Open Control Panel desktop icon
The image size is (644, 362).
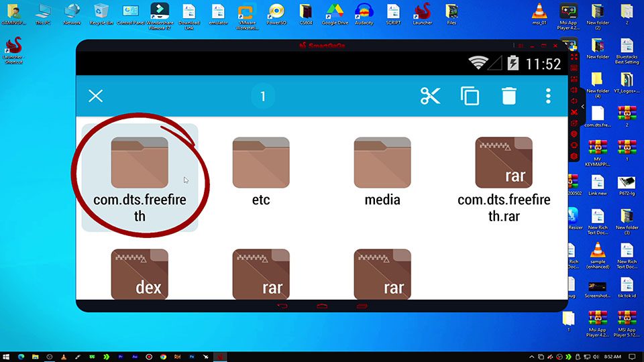(131, 14)
